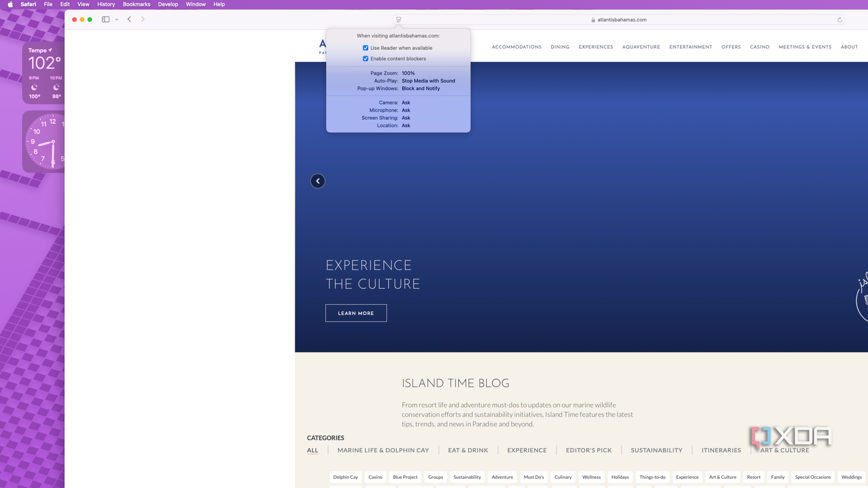Open the Screen Sharing permission dropdown
The width and height of the screenshot is (868, 488).
click(406, 118)
